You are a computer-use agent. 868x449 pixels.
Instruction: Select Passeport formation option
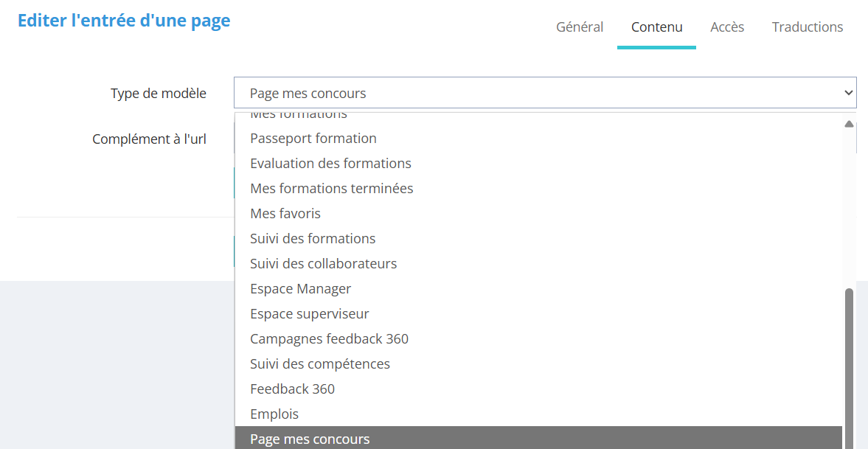click(313, 139)
